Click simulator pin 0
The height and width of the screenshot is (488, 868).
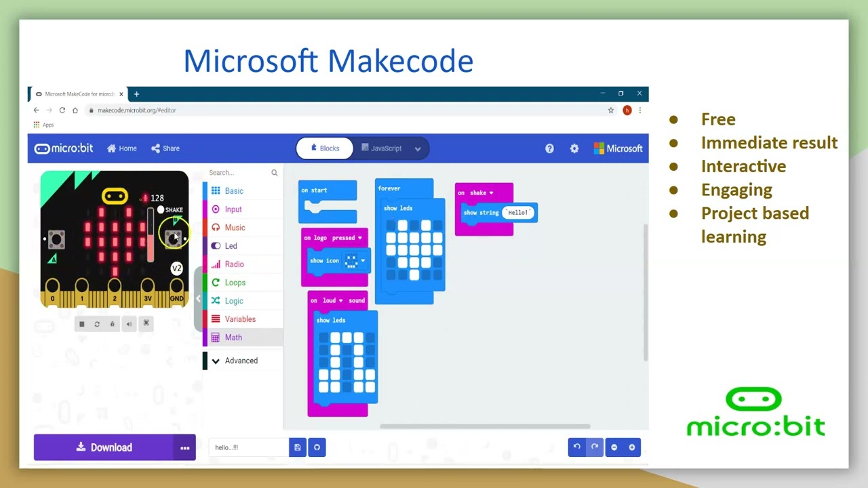pyautogui.click(x=52, y=292)
